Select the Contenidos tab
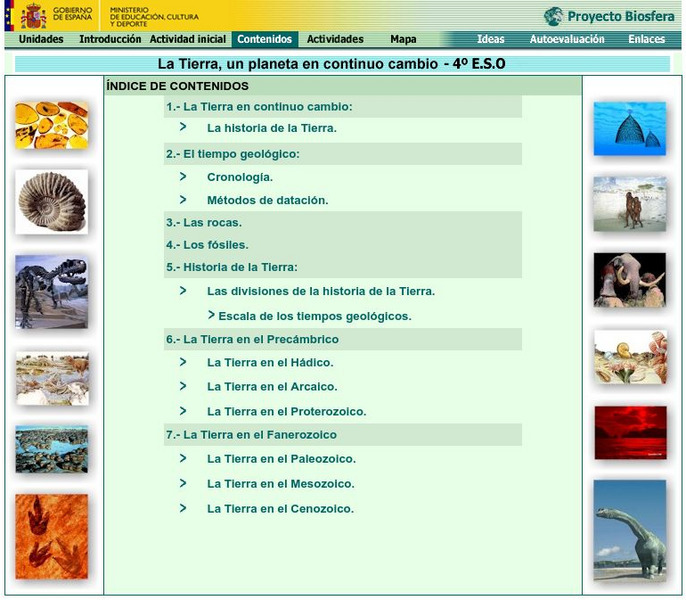The width and height of the screenshot is (686, 600). click(265, 39)
